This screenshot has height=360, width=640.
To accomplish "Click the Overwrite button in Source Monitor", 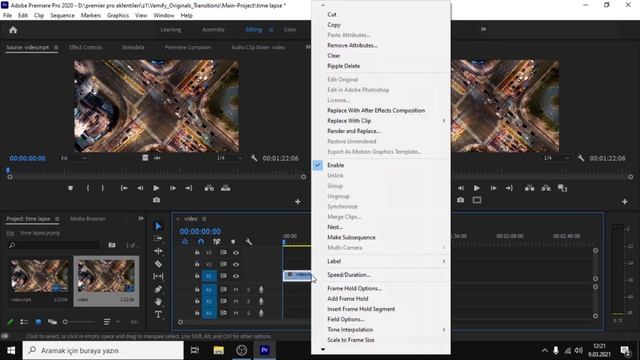I will 225,188.
